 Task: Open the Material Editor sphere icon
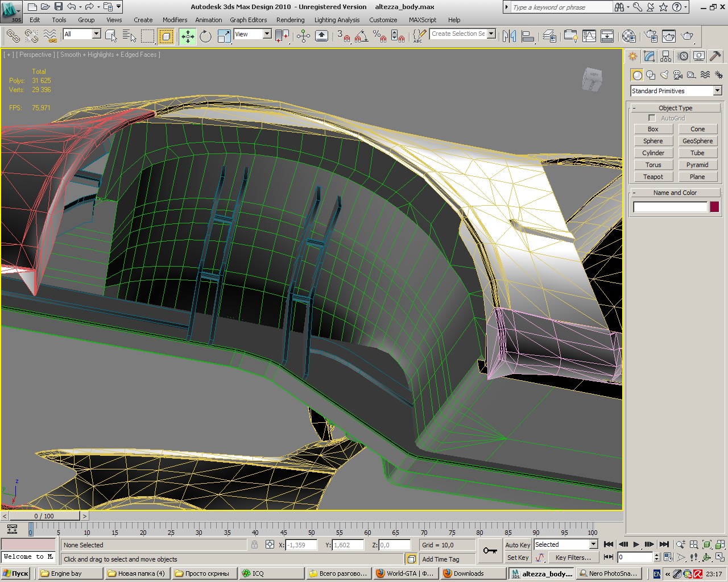[x=628, y=36]
